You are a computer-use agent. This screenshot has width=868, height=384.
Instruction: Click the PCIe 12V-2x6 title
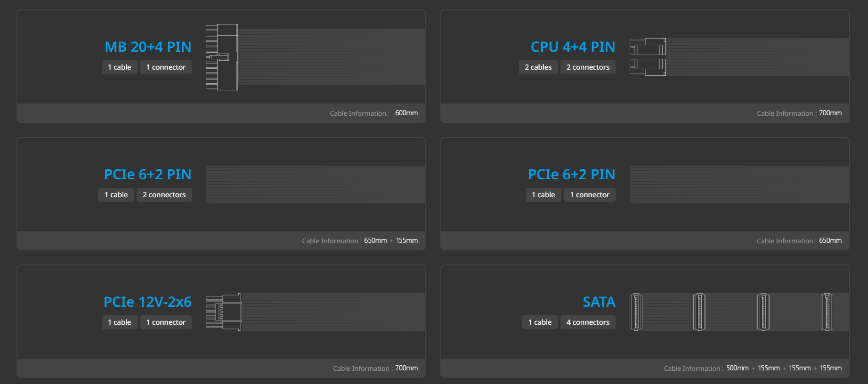147,302
